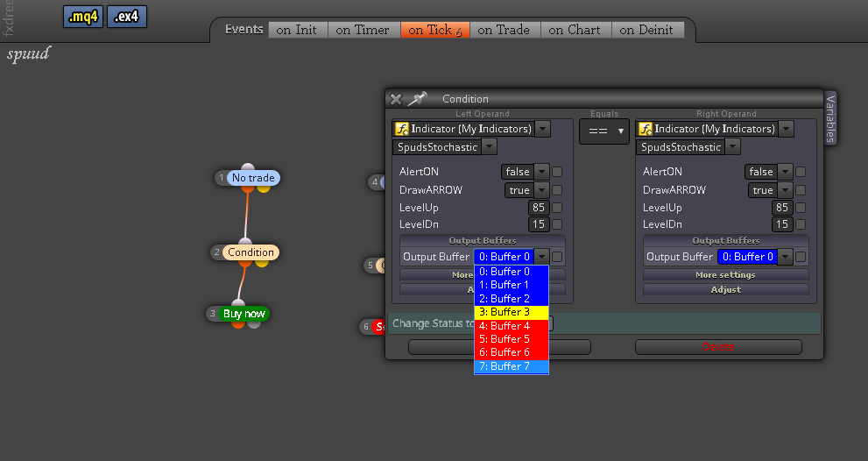
Task: Click right operand LevelUp value 85 field
Action: pos(782,208)
